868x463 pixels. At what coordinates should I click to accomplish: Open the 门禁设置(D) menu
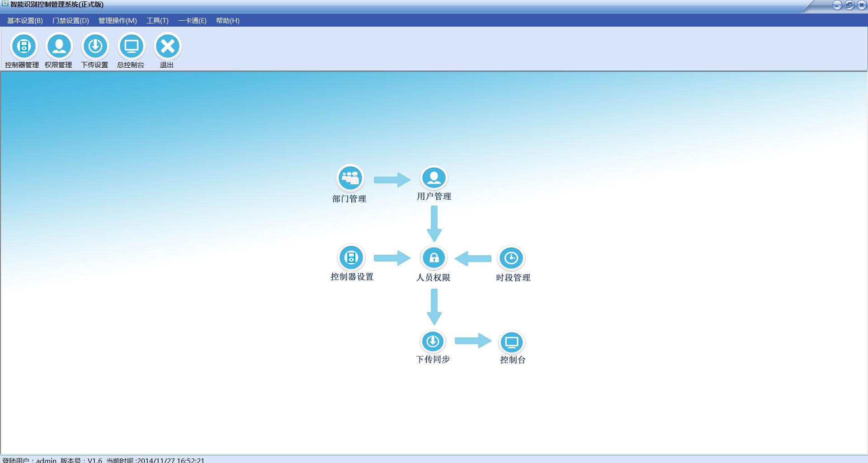click(71, 21)
